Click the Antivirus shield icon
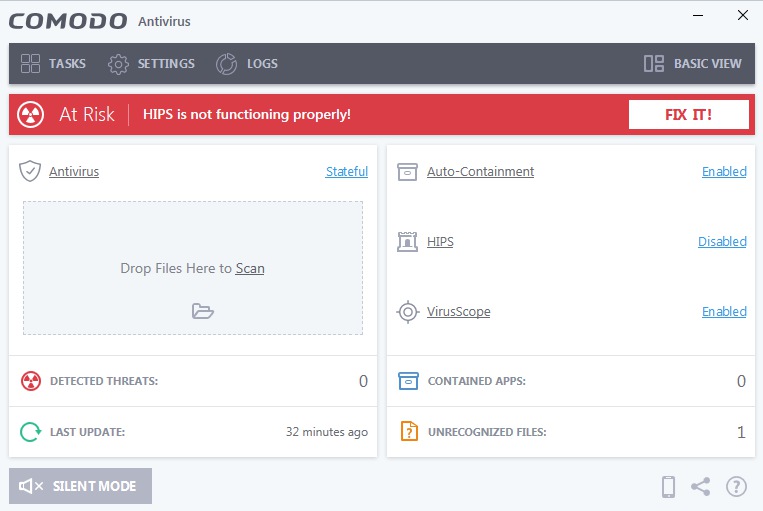 click(x=30, y=171)
